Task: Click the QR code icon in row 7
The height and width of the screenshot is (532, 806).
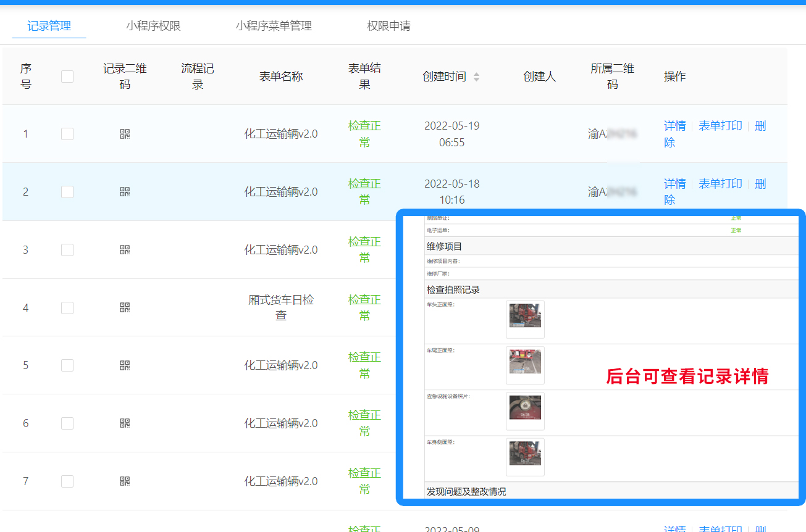Action: pyautogui.click(x=125, y=481)
